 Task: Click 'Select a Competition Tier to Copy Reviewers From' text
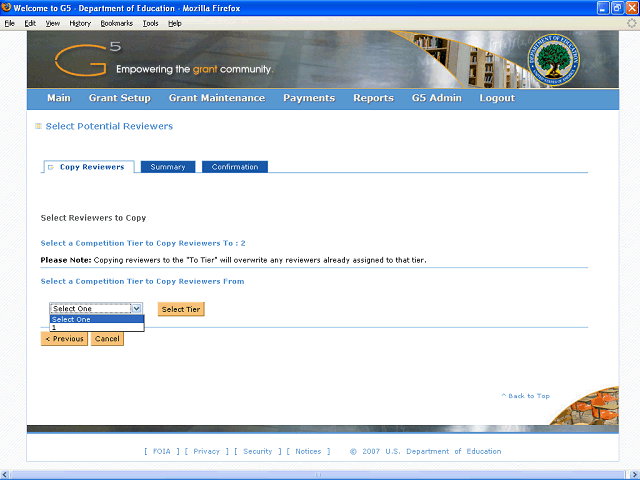coord(142,281)
